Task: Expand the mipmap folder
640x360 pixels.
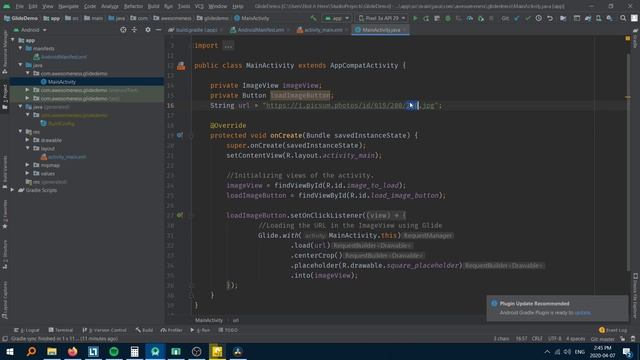Action: click(28, 165)
